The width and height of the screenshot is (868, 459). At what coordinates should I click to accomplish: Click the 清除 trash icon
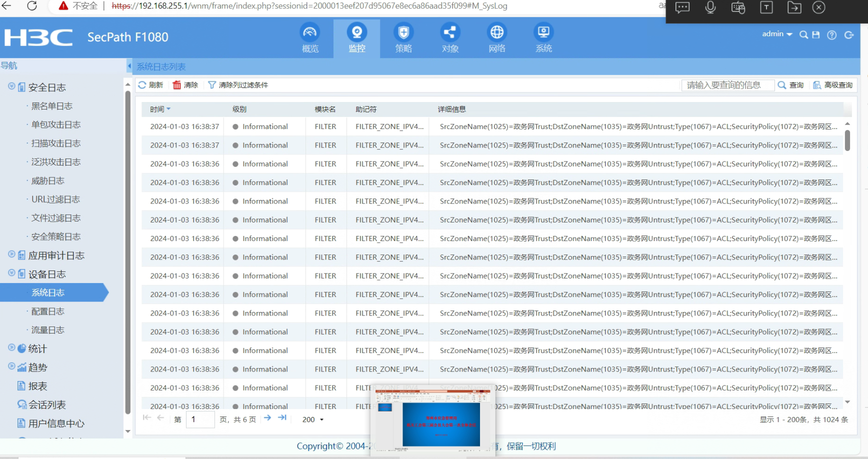[177, 85]
